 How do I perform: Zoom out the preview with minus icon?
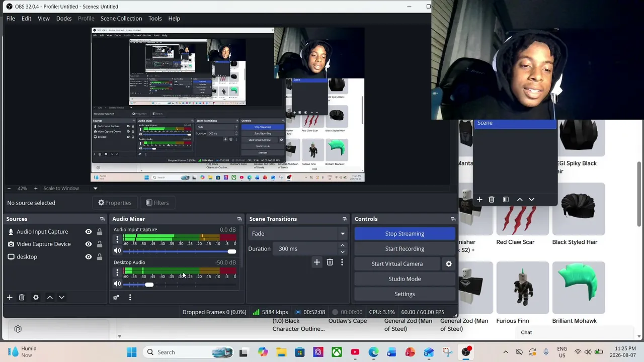click(x=9, y=188)
